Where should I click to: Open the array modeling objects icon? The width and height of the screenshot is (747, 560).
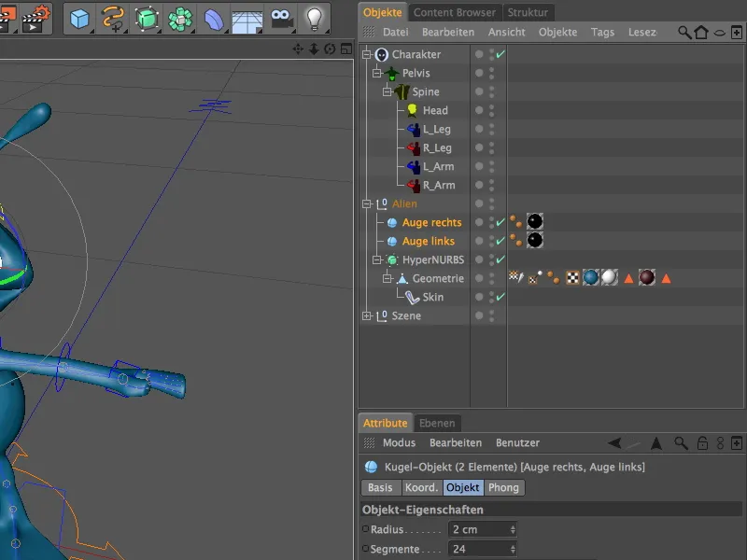[x=180, y=19]
